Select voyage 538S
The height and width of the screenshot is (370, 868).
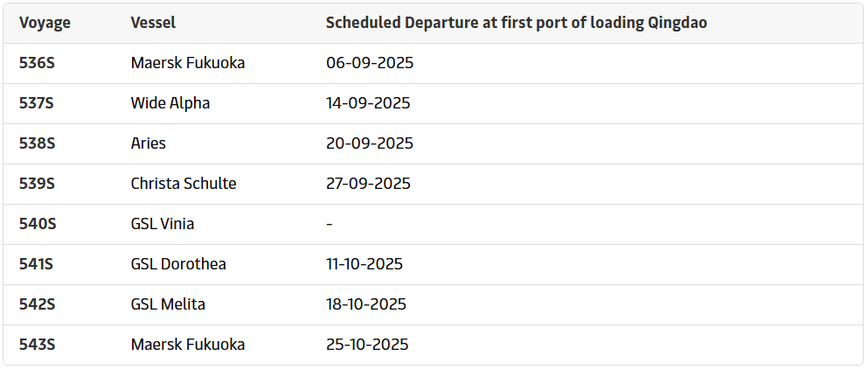pyautogui.click(x=37, y=143)
